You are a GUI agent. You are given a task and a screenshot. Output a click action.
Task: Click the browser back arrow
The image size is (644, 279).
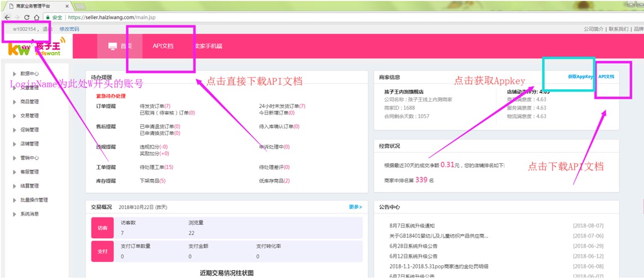[x=7, y=18]
